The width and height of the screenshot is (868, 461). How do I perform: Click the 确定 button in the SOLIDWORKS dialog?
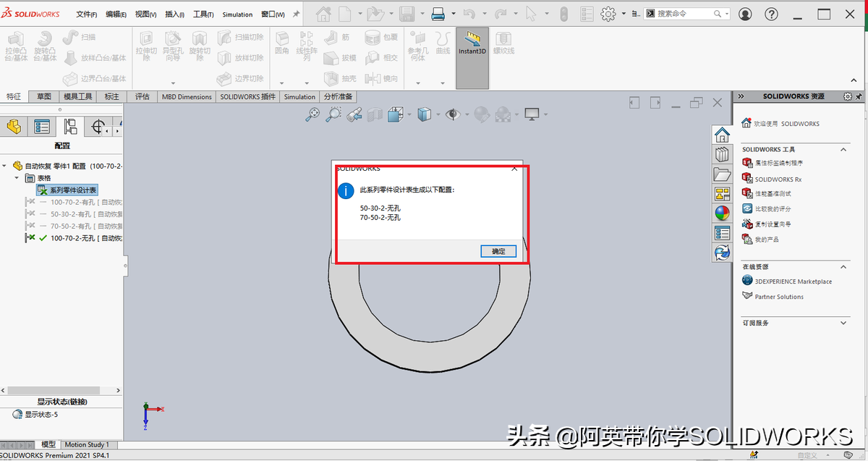498,251
